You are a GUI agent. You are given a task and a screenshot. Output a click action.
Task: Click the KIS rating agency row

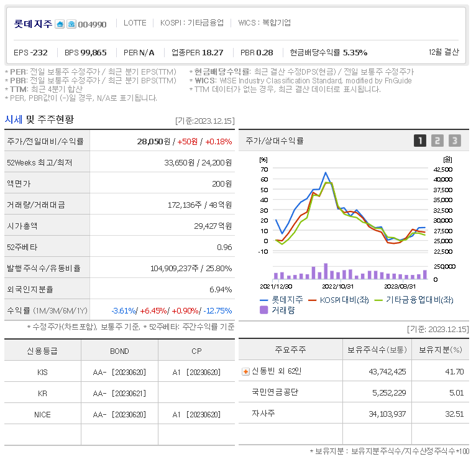click(119, 372)
